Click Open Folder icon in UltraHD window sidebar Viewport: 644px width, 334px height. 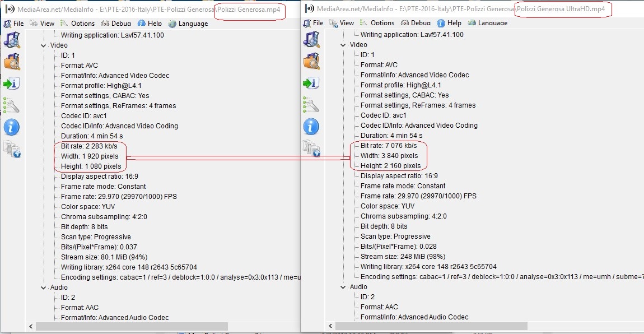coord(311,61)
